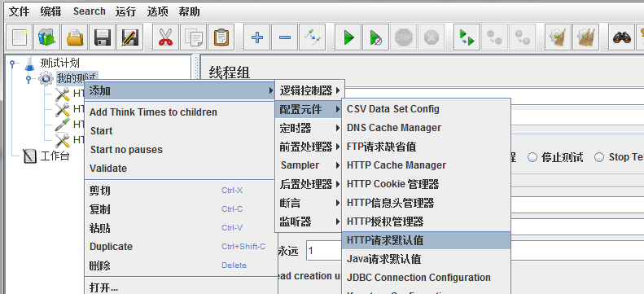Expand the 逻辑控制器 submenu
The height and width of the screenshot is (294, 644).
click(x=309, y=90)
